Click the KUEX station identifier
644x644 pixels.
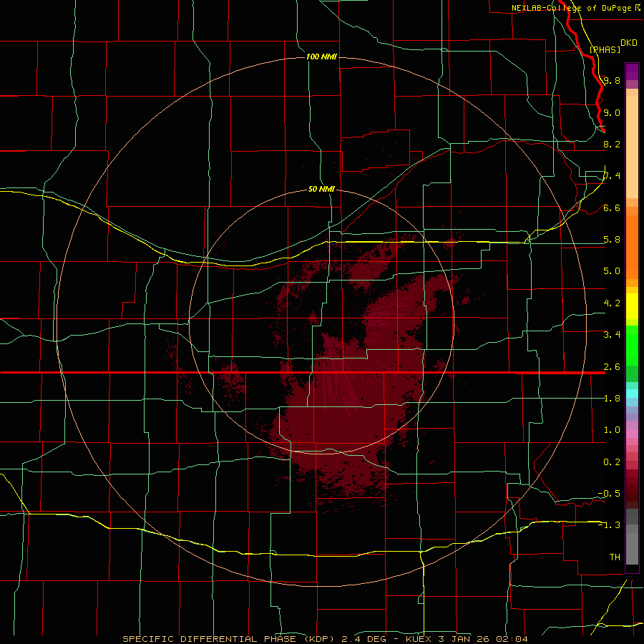tap(420, 639)
